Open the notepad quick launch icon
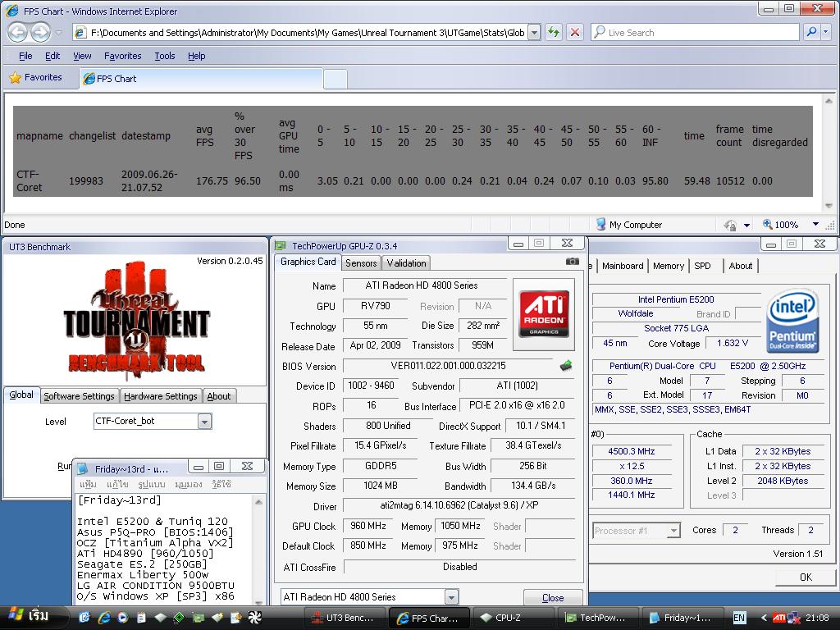The height and width of the screenshot is (630, 840). [141, 618]
